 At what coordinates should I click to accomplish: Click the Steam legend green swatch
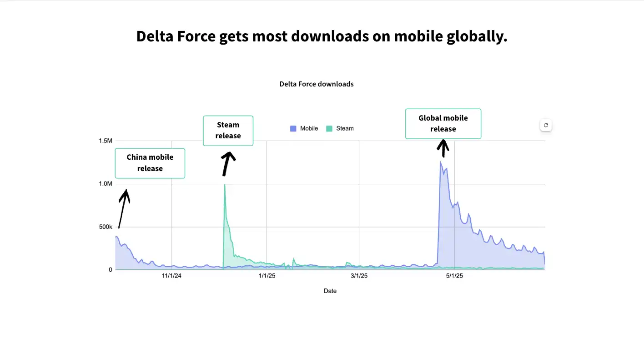click(329, 129)
